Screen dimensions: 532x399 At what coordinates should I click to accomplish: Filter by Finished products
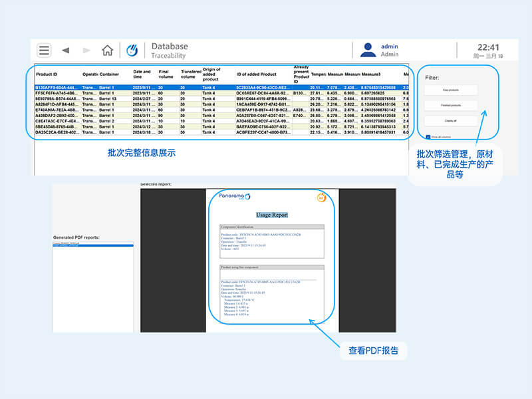tap(451, 105)
